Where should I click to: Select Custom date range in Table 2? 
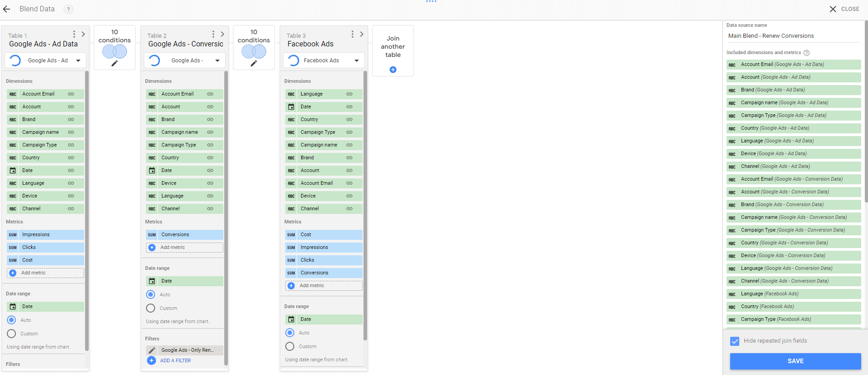[151, 308]
